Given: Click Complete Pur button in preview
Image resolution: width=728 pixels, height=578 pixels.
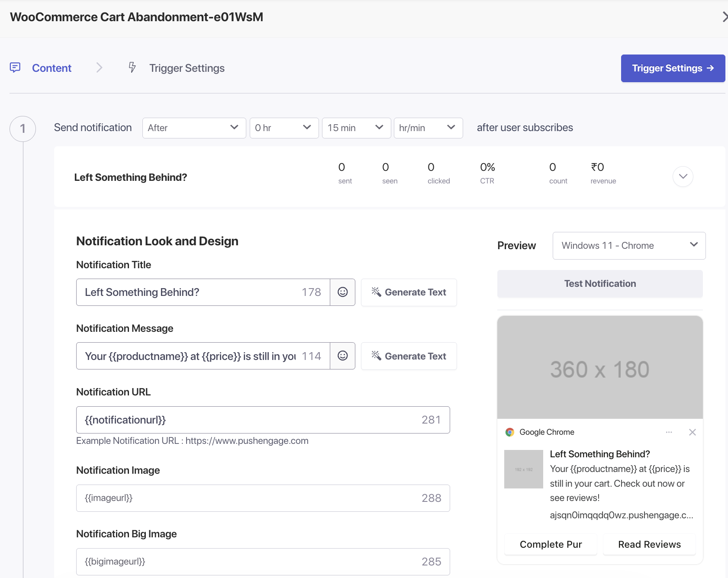Looking at the screenshot, I should [551, 544].
